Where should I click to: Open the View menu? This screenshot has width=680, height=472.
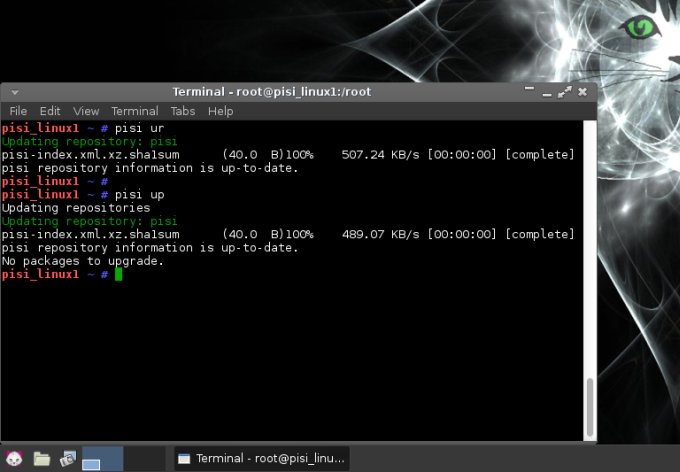point(86,111)
